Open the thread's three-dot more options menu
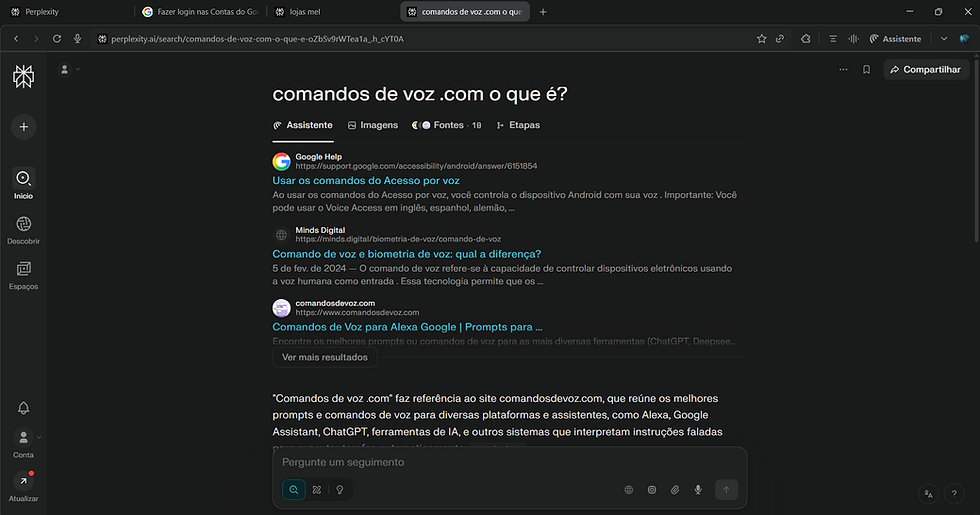This screenshot has height=515, width=980. tap(843, 69)
